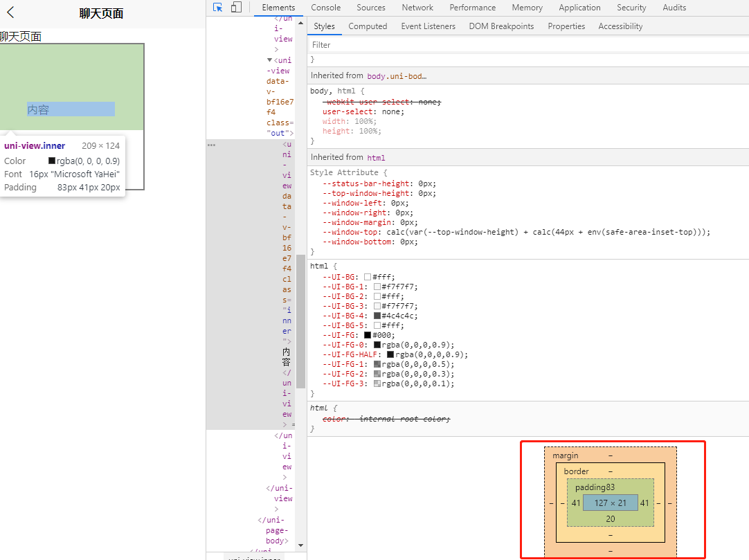Click the --UI-BG-2 color swatch
This screenshot has height=560, width=749.
pos(377,296)
